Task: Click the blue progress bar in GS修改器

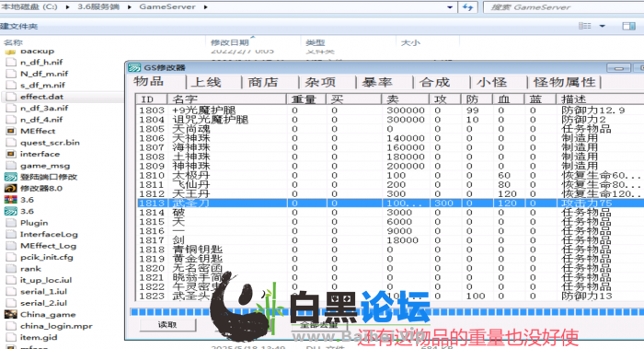Action: coord(386,312)
